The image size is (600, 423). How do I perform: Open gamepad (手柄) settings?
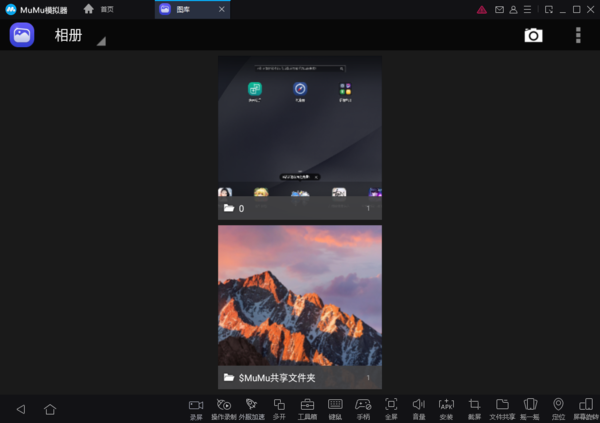tap(363, 406)
